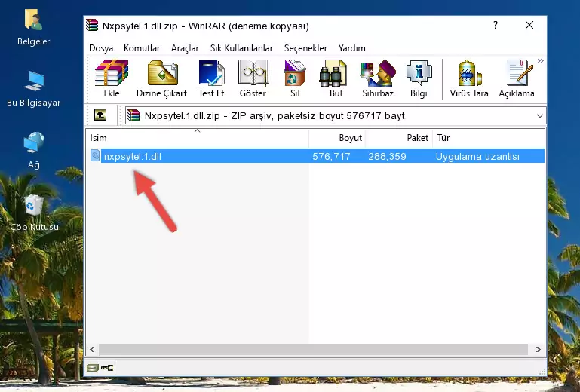The height and width of the screenshot is (392, 580).
Task: Open the Bul search tool
Action: [x=335, y=78]
